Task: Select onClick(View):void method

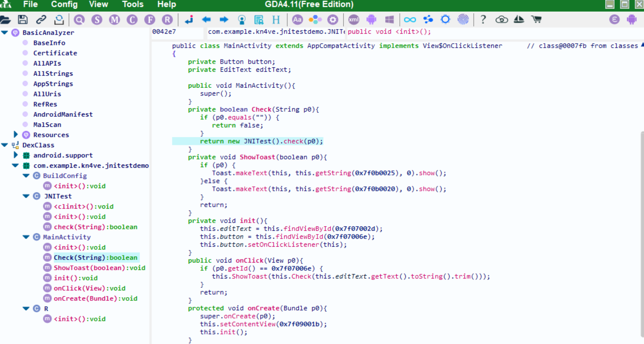Action: click(x=90, y=288)
